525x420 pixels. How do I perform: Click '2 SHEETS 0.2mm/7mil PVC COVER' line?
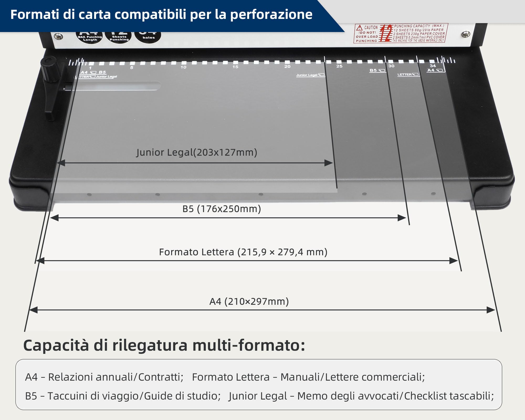pyautogui.click(x=419, y=37)
